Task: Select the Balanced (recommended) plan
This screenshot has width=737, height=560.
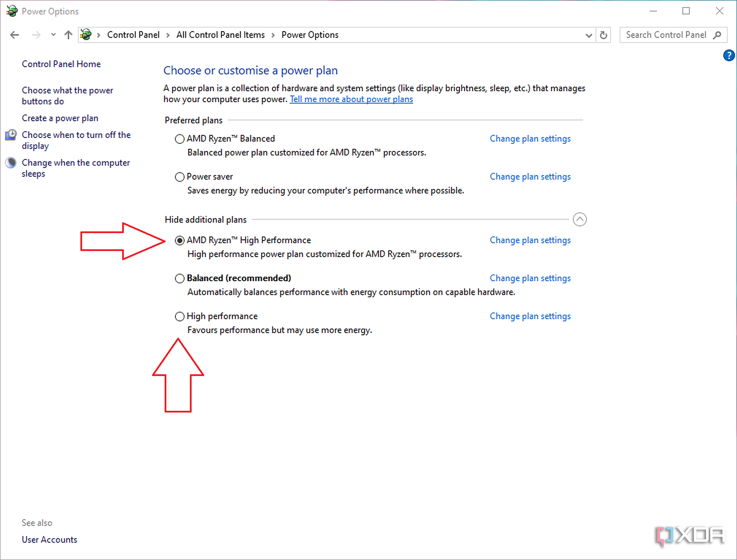Action: tap(179, 278)
